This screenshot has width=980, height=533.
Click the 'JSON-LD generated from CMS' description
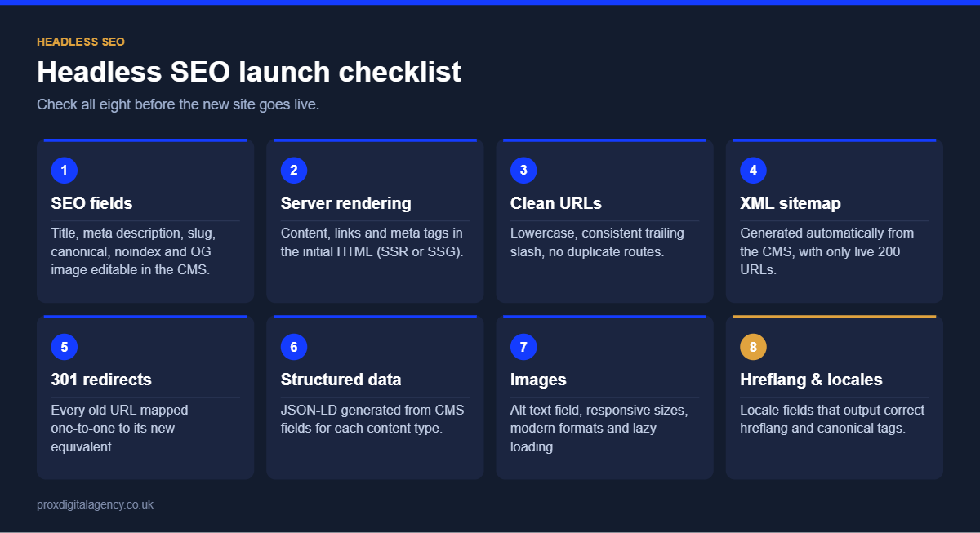click(372, 419)
